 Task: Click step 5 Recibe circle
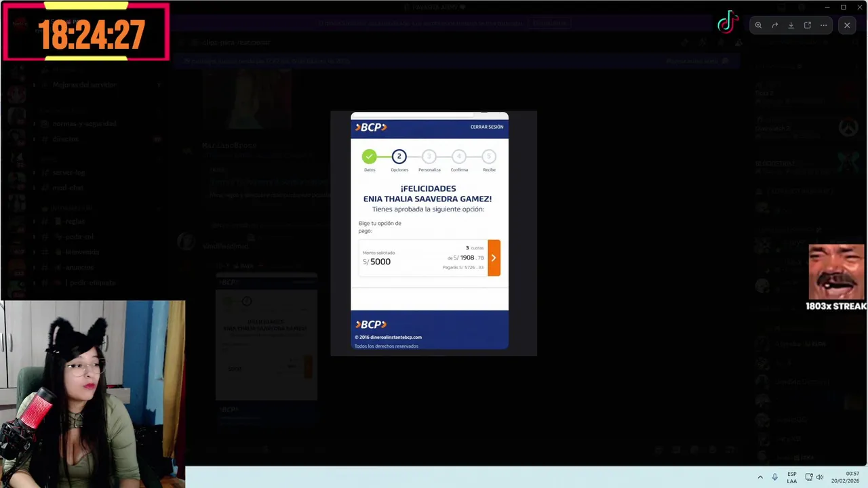click(x=489, y=157)
